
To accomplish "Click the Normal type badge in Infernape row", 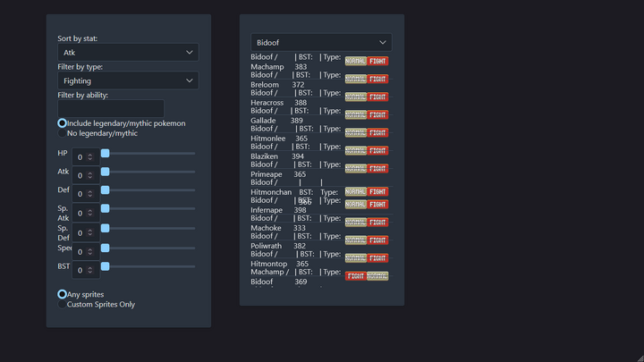I will (x=356, y=205).
